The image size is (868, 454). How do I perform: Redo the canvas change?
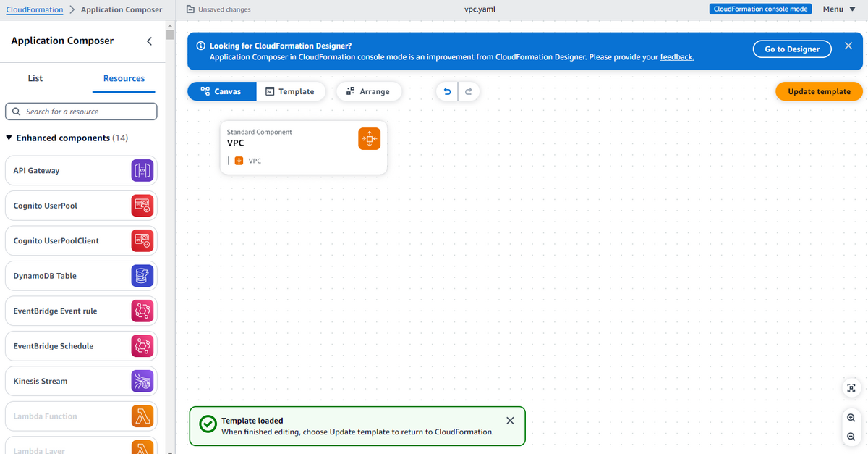pyautogui.click(x=469, y=91)
